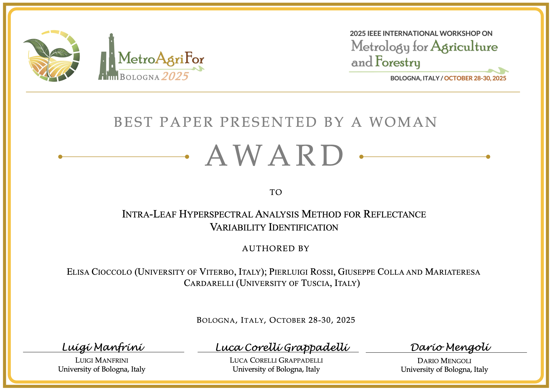Click the Bologna, Italy date line near bottom
The height and width of the screenshot is (392, 552).
pyautogui.click(x=276, y=320)
